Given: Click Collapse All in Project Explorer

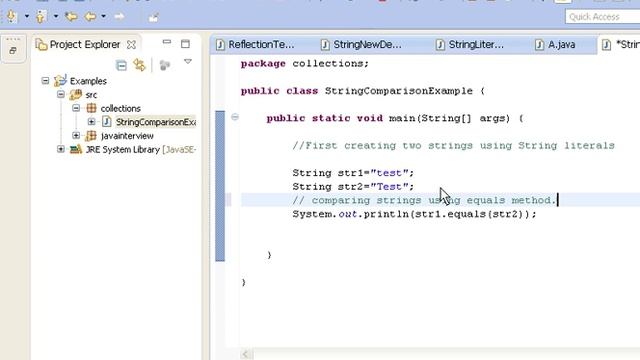Looking at the screenshot, I should (x=121, y=65).
